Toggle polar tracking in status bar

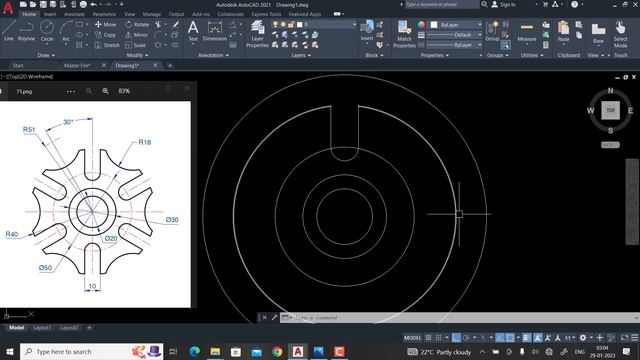[x=466, y=338]
